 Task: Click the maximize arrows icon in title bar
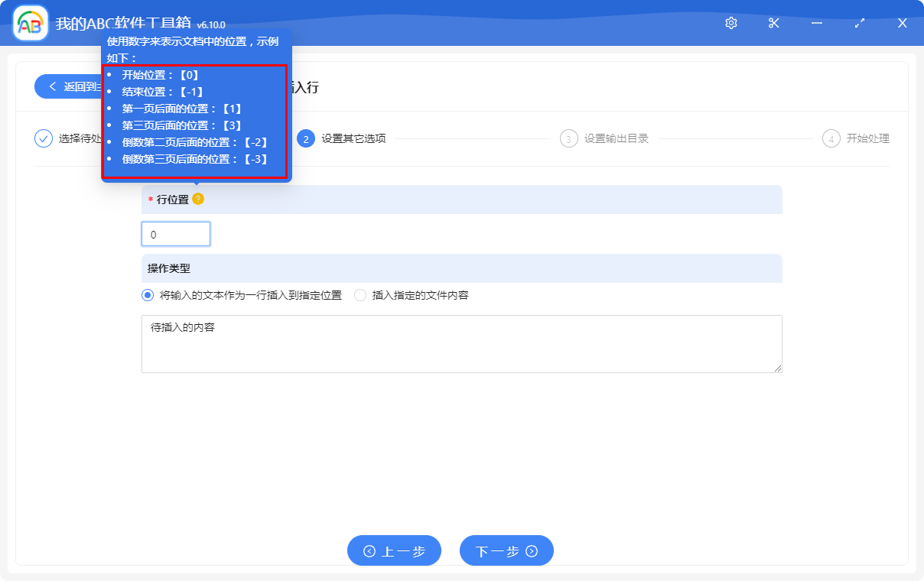pos(859,24)
